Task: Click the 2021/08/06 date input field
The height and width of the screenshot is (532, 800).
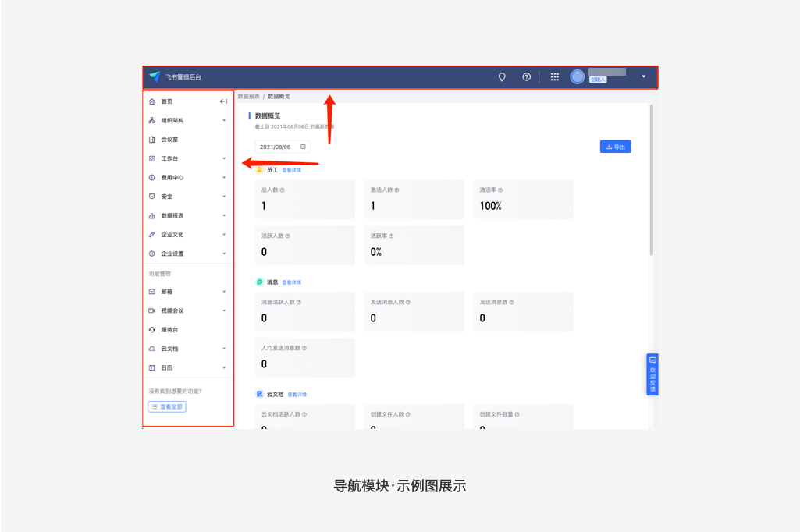Action: [x=283, y=147]
